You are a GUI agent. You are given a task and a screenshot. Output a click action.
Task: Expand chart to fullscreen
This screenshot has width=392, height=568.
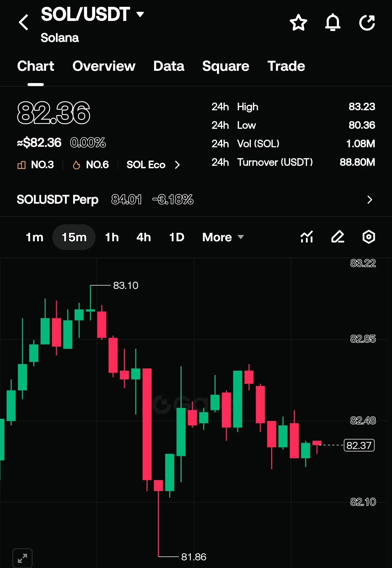[22, 558]
